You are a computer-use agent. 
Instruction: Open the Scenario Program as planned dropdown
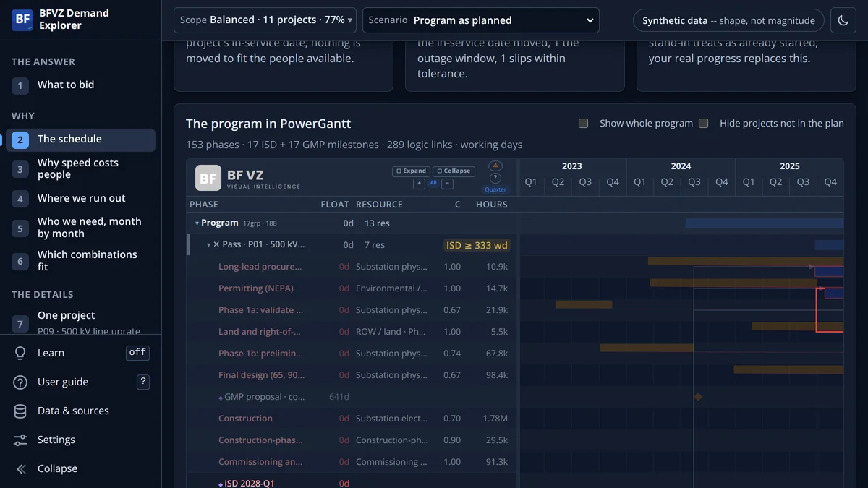[x=481, y=20]
